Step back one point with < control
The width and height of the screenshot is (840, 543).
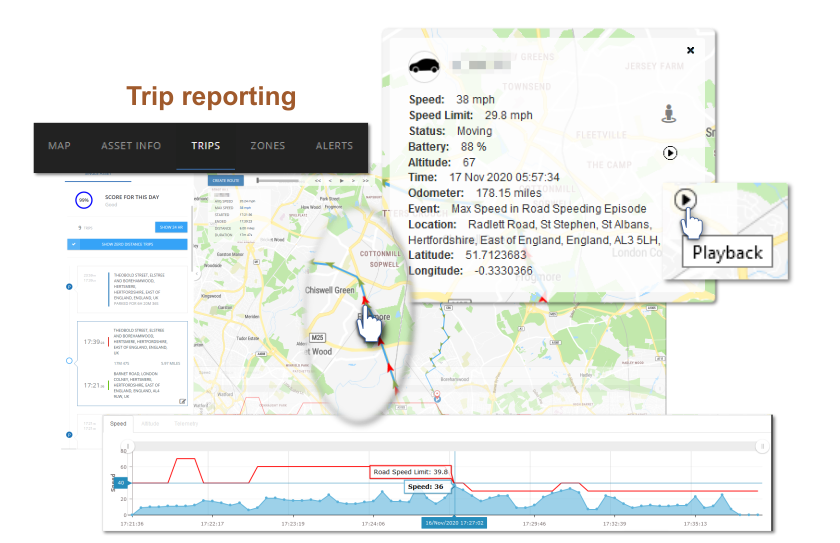tap(330, 181)
